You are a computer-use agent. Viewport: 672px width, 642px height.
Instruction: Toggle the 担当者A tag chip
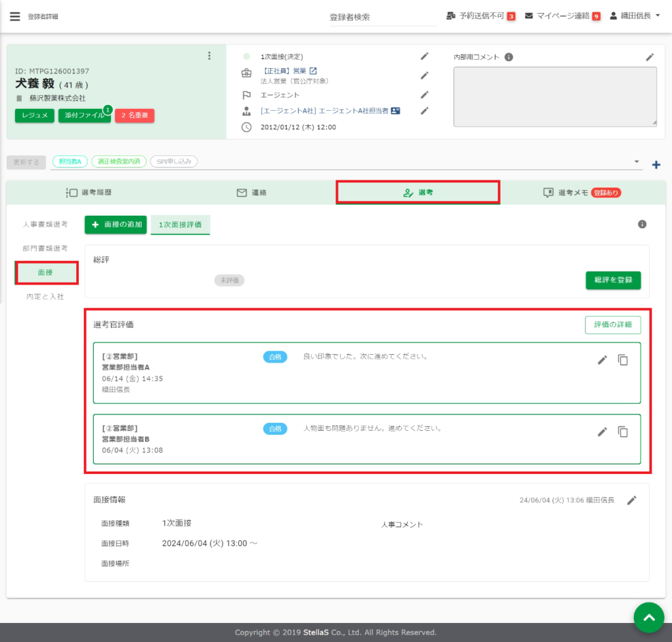(x=69, y=161)
